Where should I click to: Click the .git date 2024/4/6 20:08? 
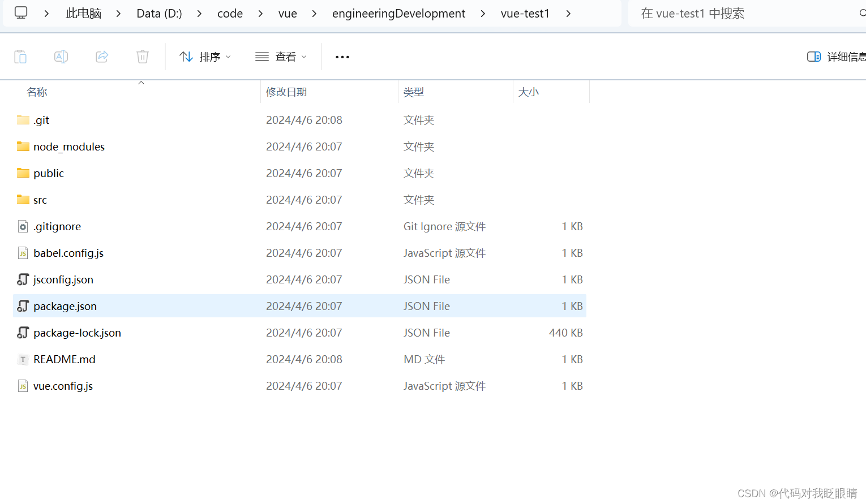point(304,120)
